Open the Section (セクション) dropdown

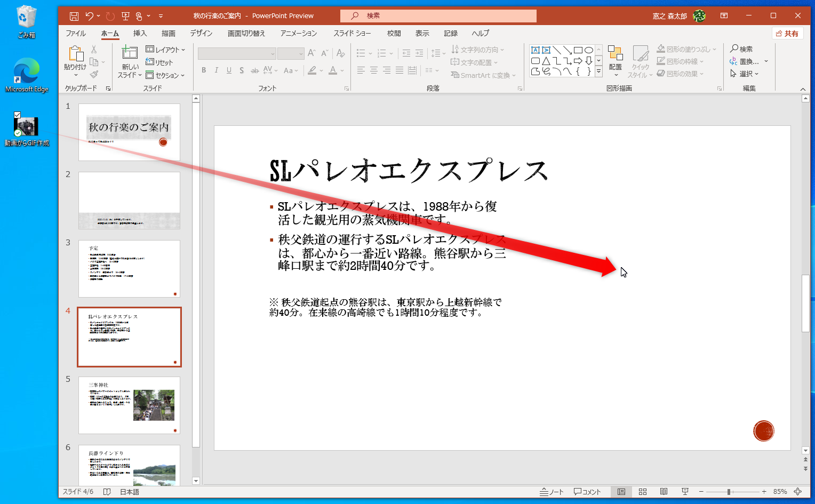[x=165, y=75]
